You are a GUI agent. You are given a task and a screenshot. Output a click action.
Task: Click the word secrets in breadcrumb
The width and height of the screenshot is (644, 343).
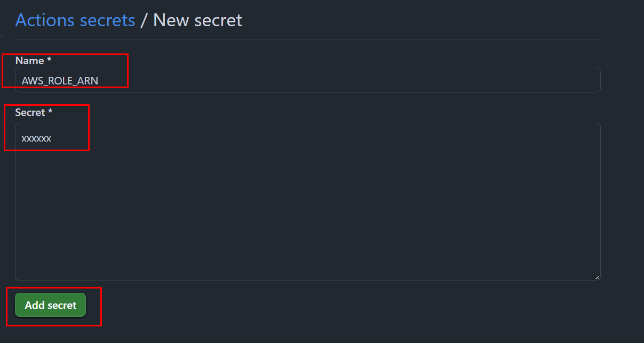(107, 20)
